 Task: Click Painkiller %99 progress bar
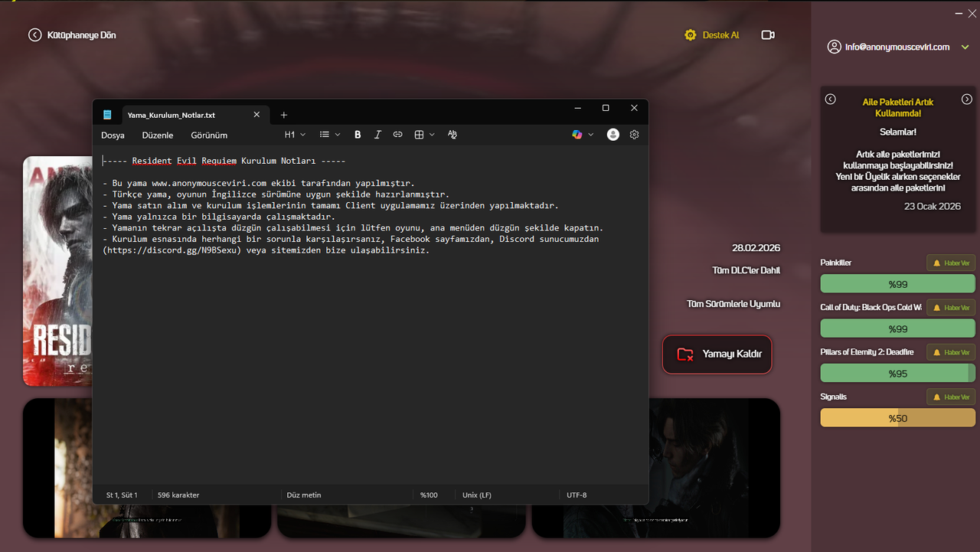898,284
